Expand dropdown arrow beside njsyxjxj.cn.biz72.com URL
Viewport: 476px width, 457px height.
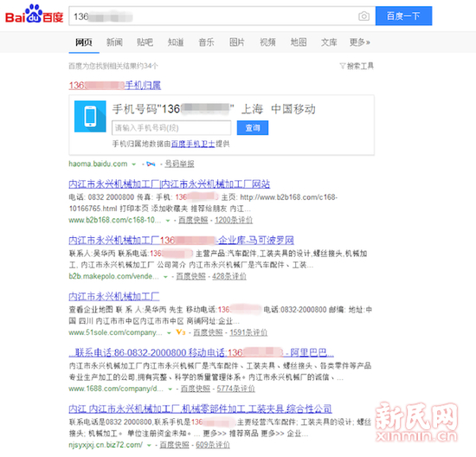pyautogui.click(x=149, y=446)
